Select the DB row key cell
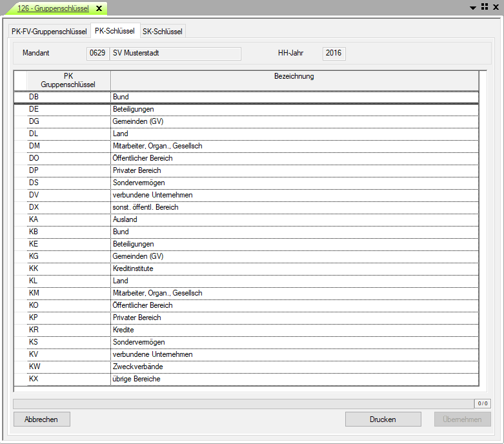 68,97
